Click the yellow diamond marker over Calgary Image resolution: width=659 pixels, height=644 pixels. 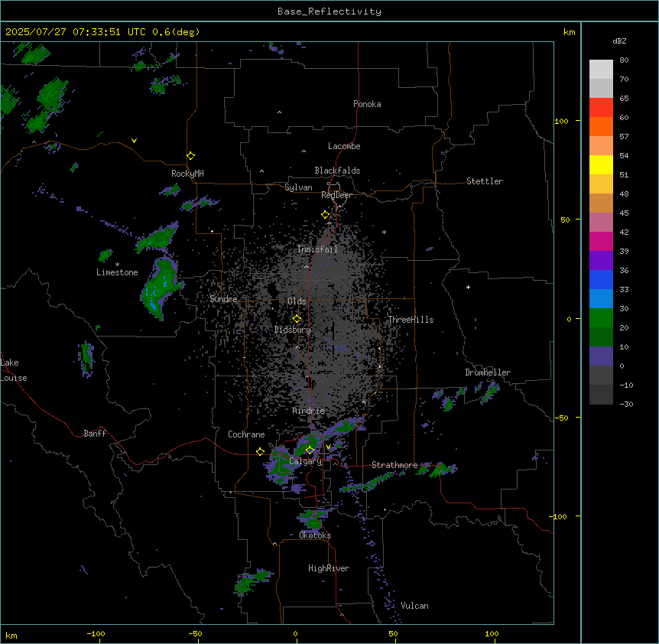(310, 450)
